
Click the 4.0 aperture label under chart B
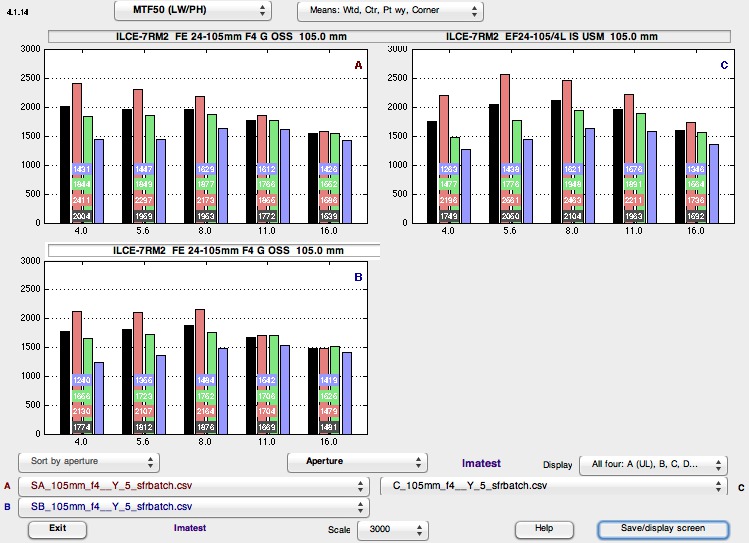coord(81,442)
